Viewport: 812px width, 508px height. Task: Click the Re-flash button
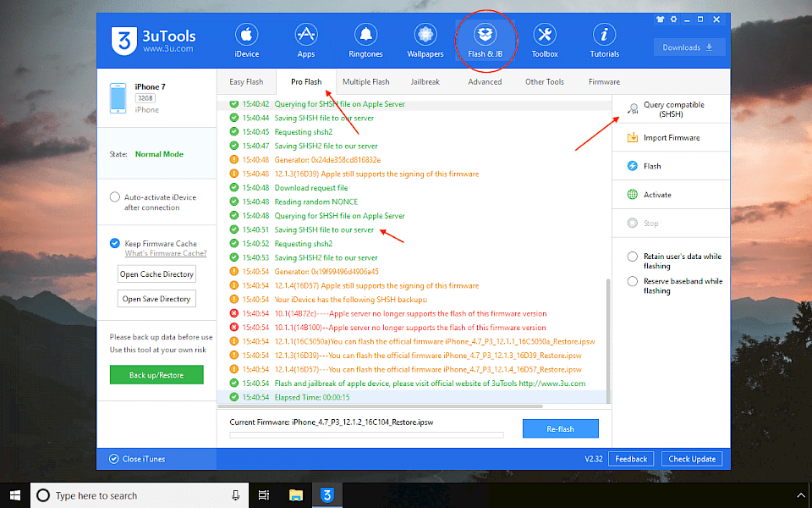[560, 428]
